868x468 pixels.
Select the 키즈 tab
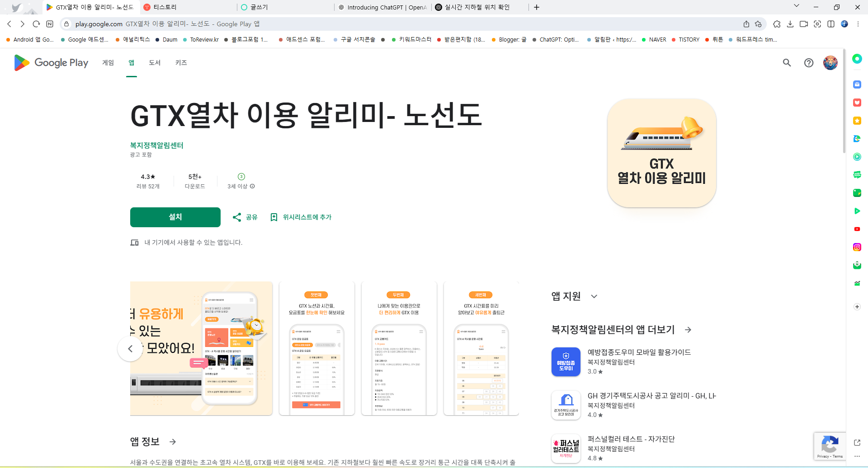click(x=181, y=63)
